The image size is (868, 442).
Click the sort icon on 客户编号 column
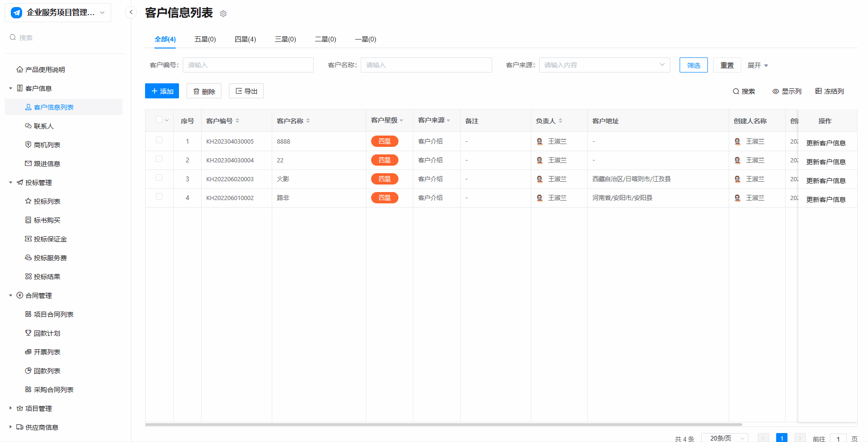237,121
